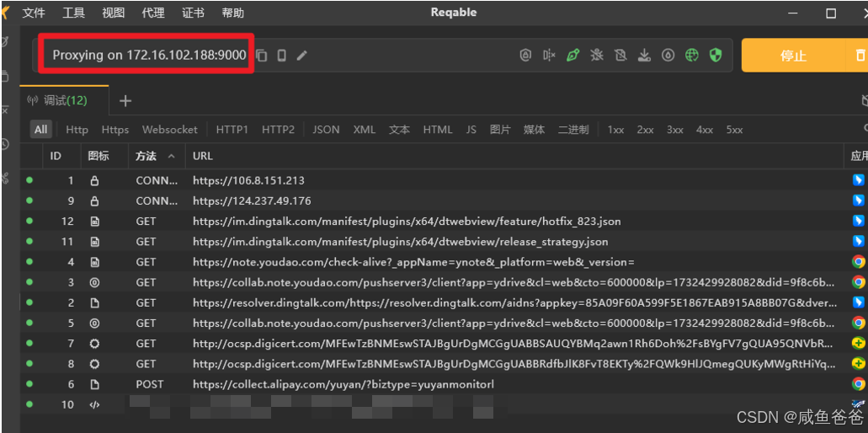Filter by Https protocol
Screen dimensions: 868x433
[115, 130]
